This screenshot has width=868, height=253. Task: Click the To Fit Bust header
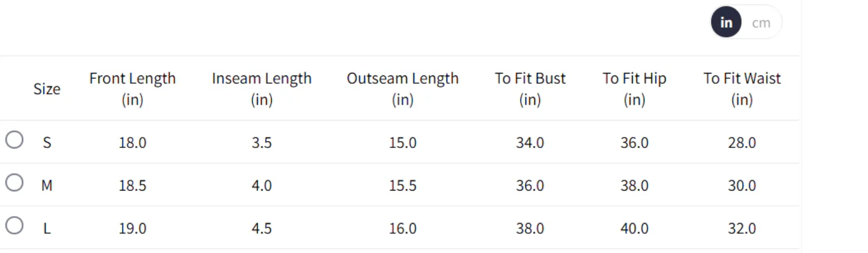pyautogui.click(x=530, y=88)
